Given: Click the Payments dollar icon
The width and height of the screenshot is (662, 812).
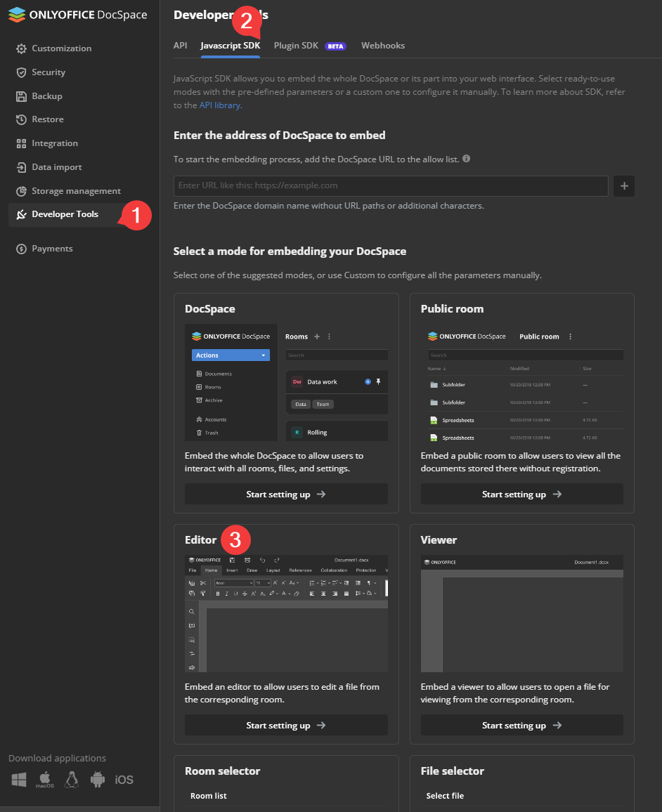Looking at the screenshot, I should tap(21, 249).
